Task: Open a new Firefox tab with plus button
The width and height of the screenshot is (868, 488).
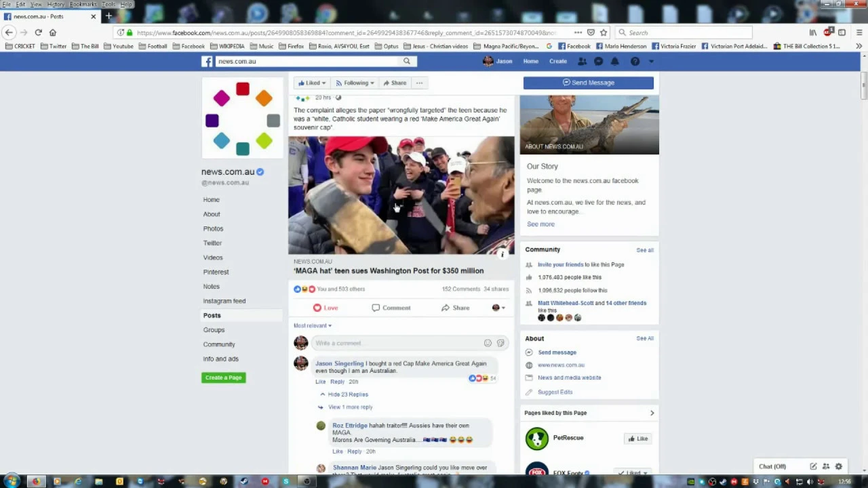Action: tap(108, 16)
